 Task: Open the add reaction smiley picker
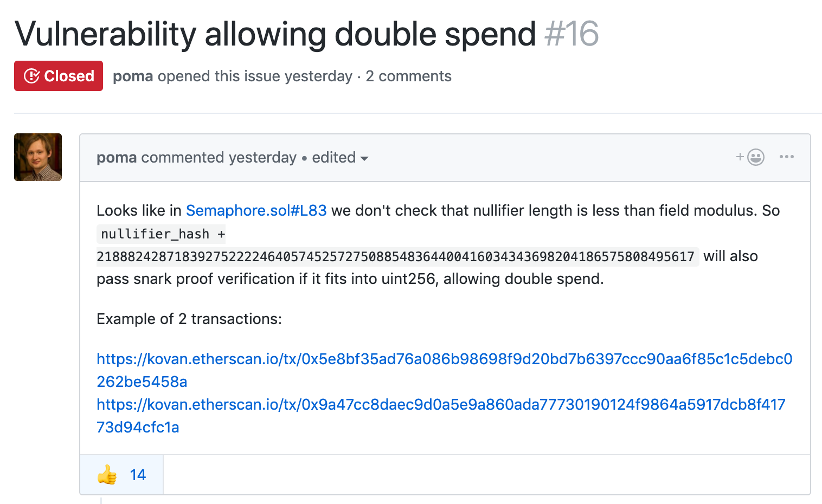click(x=750, y=157)
